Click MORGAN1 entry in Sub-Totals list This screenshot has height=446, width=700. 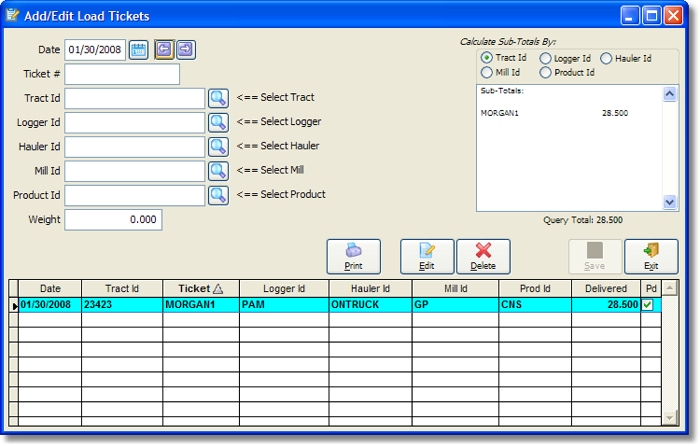click(x=500, y=113)
